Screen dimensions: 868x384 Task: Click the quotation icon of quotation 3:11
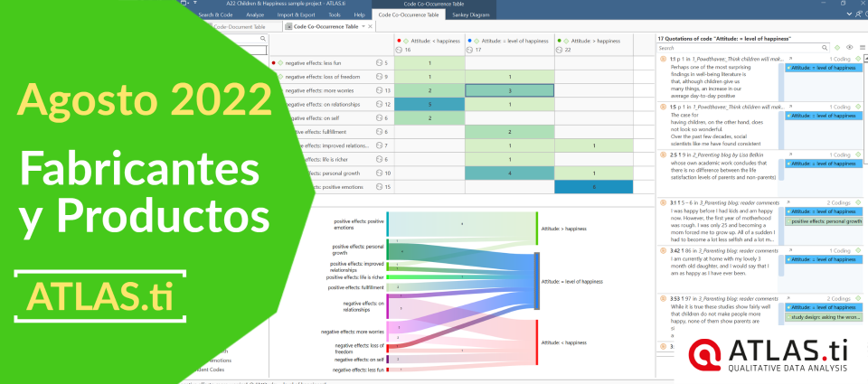pyautogui.click(x=663, y=203)
